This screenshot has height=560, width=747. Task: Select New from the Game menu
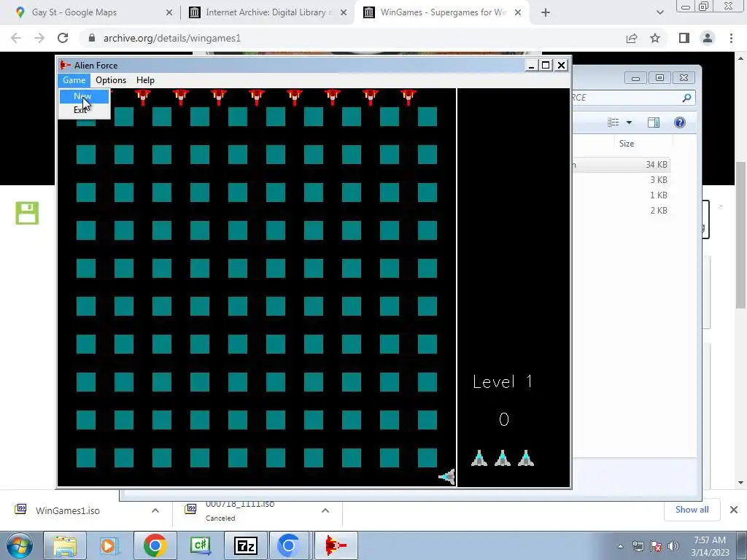click(x=84, y=96)
